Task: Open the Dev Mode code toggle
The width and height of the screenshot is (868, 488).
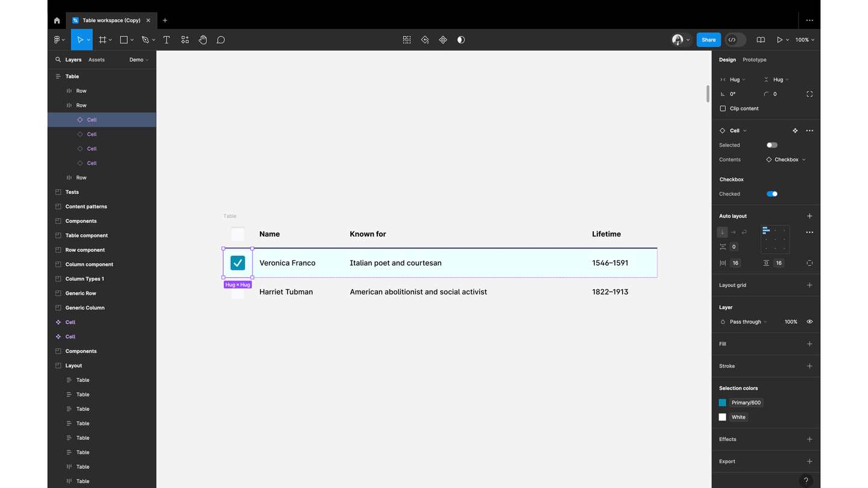Action: (x=735, y=40)
